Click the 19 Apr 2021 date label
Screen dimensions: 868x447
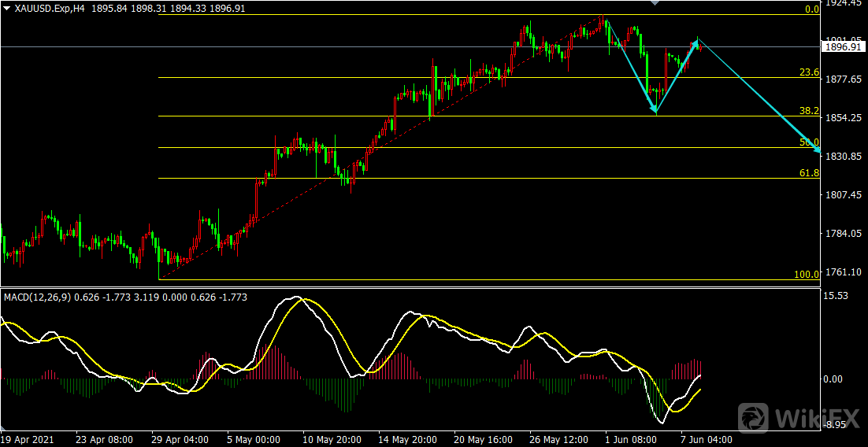28,439
